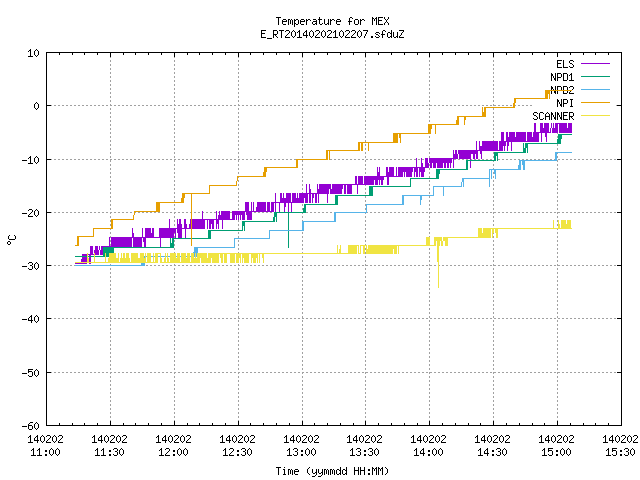Click the y-axis label -50

pyautogui.click(x=31, y=373)
